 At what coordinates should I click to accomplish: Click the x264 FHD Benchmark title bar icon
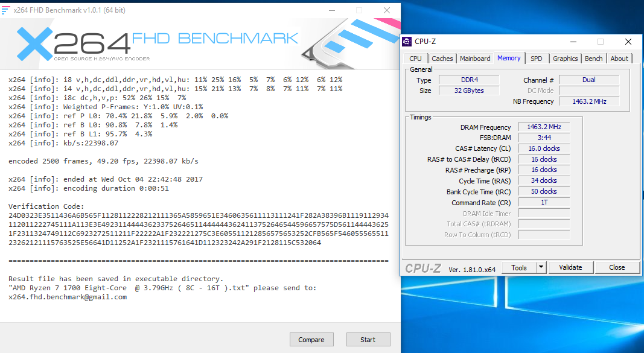tap(6, 10)
